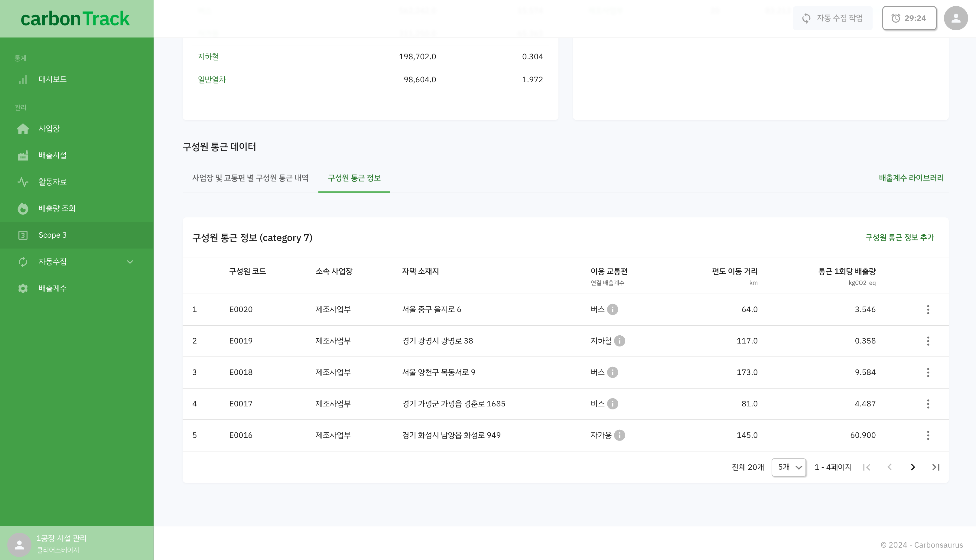Viewport: 976px width, 560px height.
Task: Click the carbonTrack logo
Action: pos(75,18)
